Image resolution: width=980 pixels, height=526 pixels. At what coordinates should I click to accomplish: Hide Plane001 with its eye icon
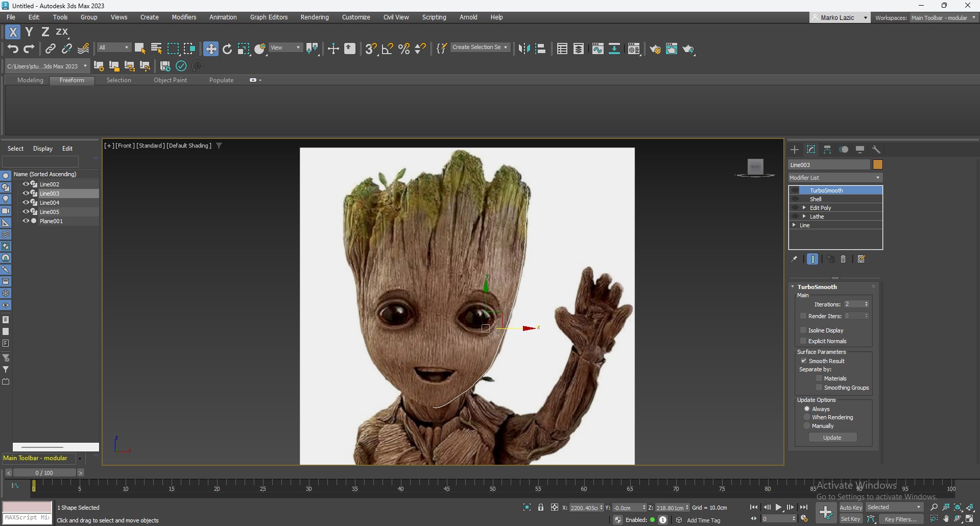click(26, 221)
